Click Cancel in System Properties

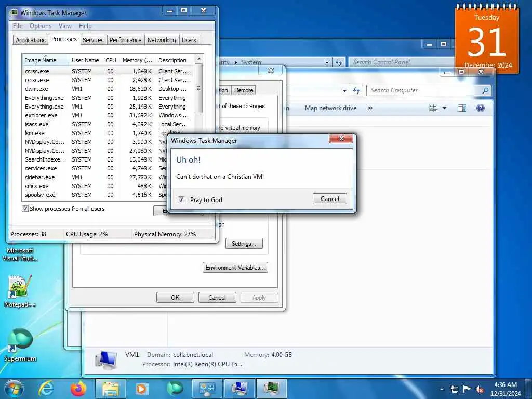pos(217,298)
